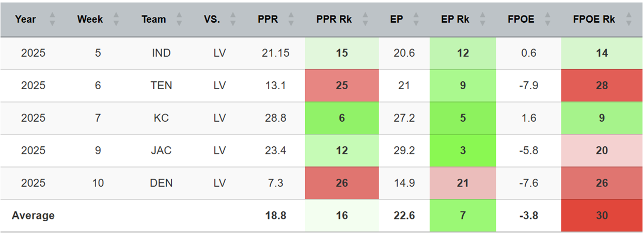This screenshot has height=233, width=644.
Task: Click the FPOE sort arrows
Action: (x=547, y=20)
